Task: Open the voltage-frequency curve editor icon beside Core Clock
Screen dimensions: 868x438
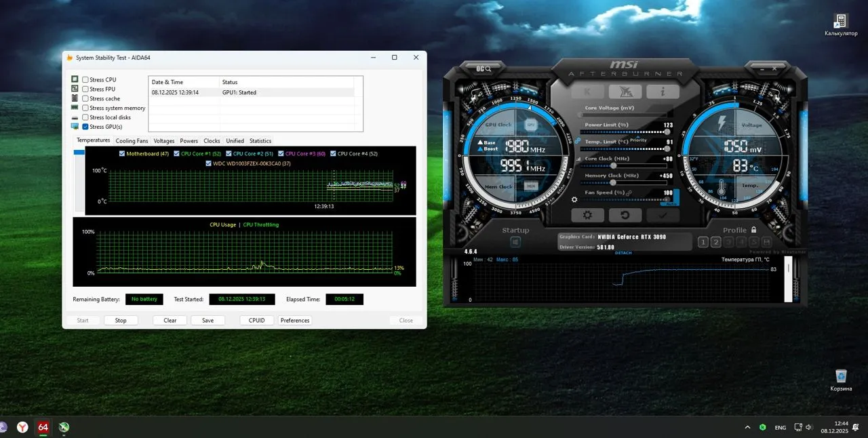Action: click(577, 159)
